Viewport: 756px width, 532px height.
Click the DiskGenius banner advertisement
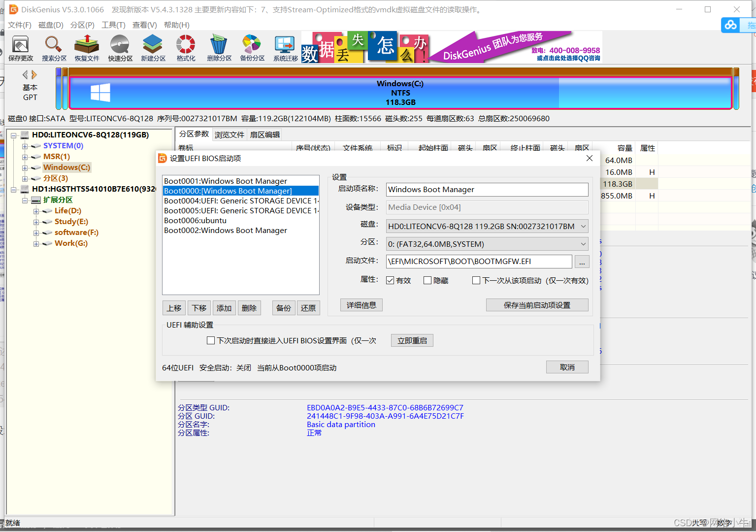pos(452,47)
